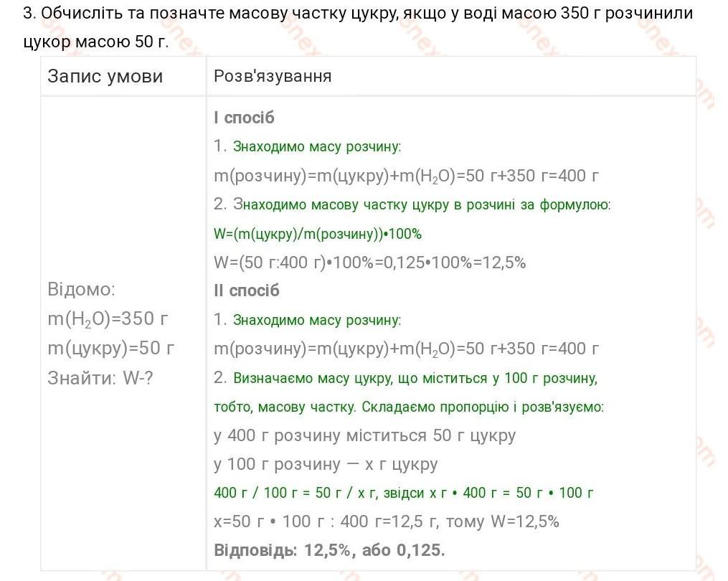Select the 'Розв'язування' column header
This screenshot has height=581, width=728.
click(x=273, y=76)
